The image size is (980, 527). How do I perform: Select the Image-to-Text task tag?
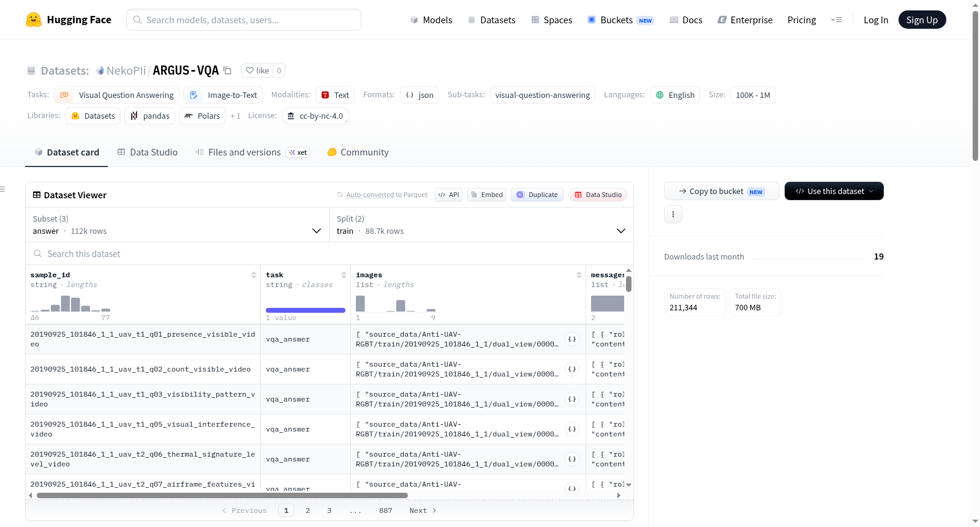(x=223, y=95)
